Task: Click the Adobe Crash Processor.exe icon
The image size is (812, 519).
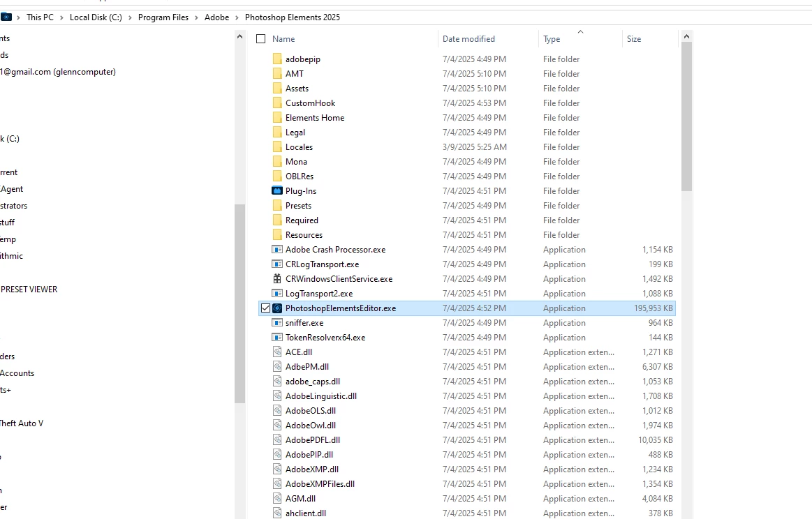Action: 277,250
